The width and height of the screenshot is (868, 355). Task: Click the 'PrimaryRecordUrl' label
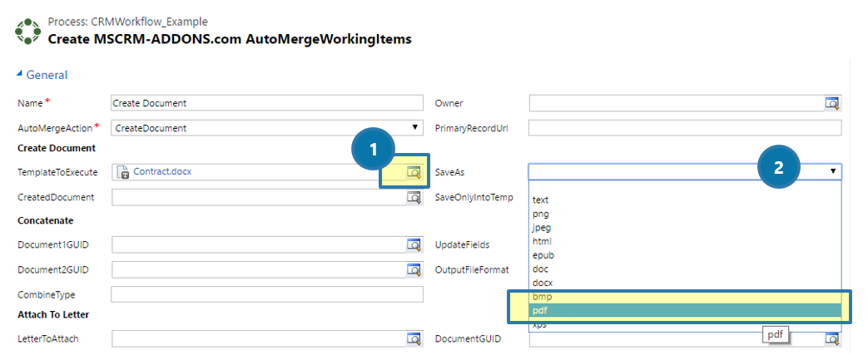[x=472, y=128]
